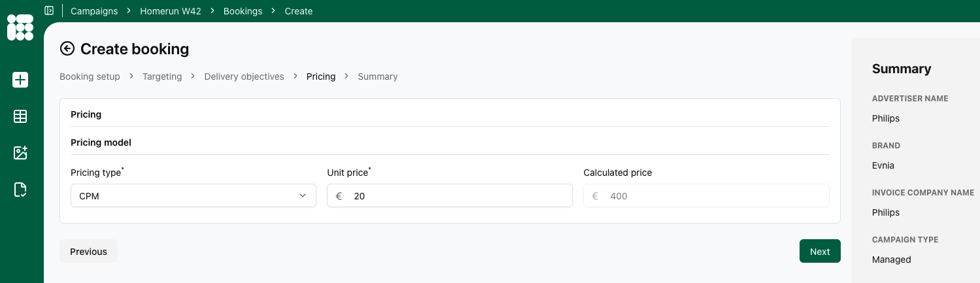Click the Unit price field label
Image resolution: width=980 pixels, height=283 pixels.
[x=348, y=173]
